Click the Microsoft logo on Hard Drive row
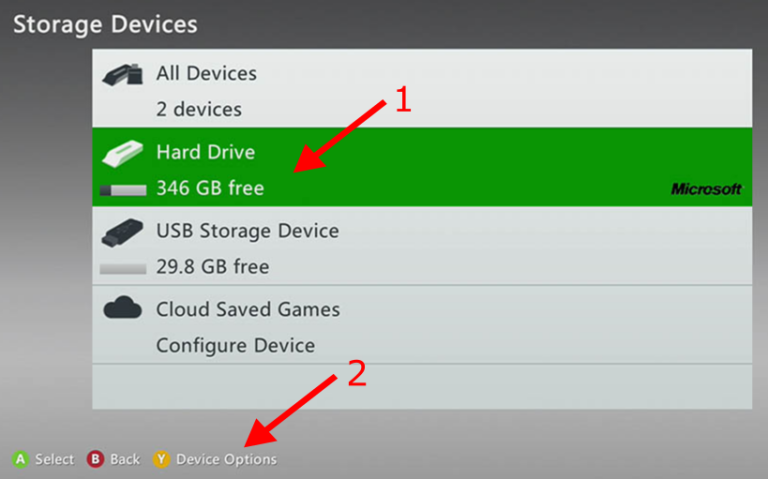This screenshot has height=479, width=768. coord(706,189)
